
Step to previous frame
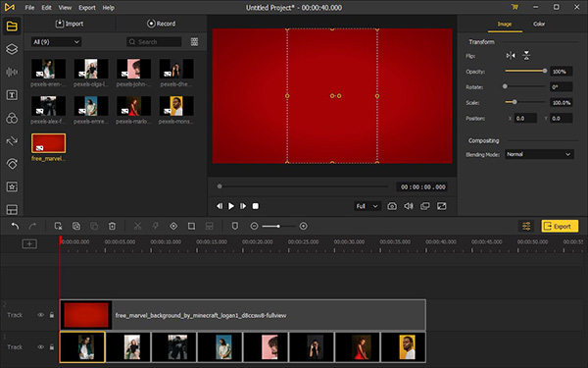(x=220, y=206)
